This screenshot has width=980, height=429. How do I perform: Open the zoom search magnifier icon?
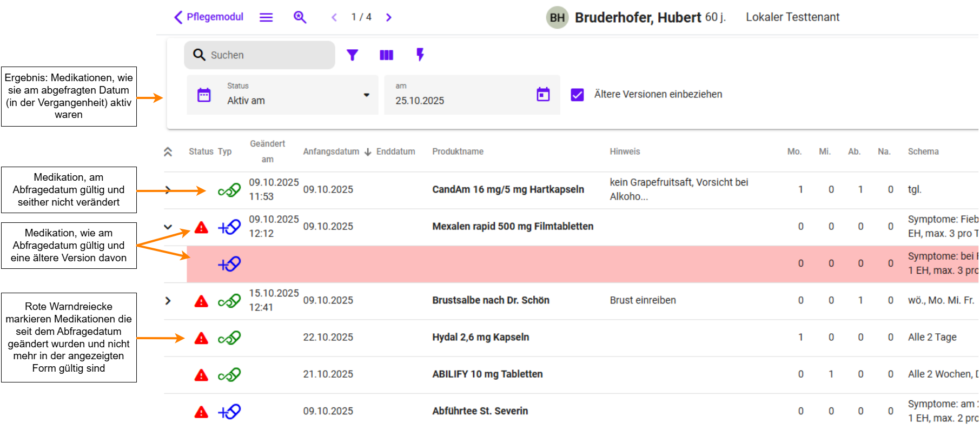(x=300, y=17)
